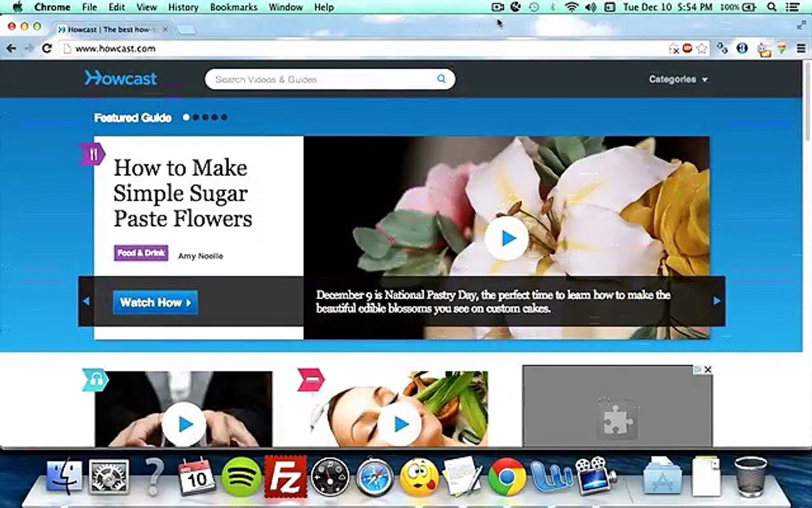
Task: Select the first Featured Guide carousel dot
Action: point(186,117)
